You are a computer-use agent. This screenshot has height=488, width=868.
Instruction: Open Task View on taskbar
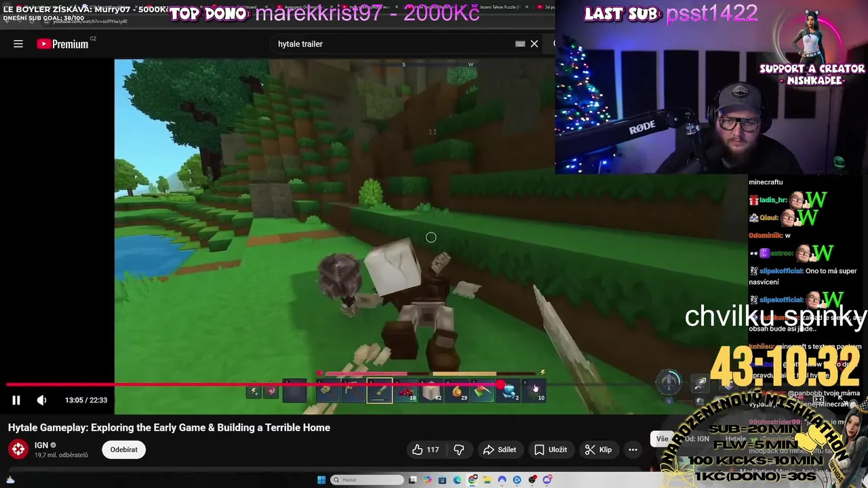coord(412,480)
